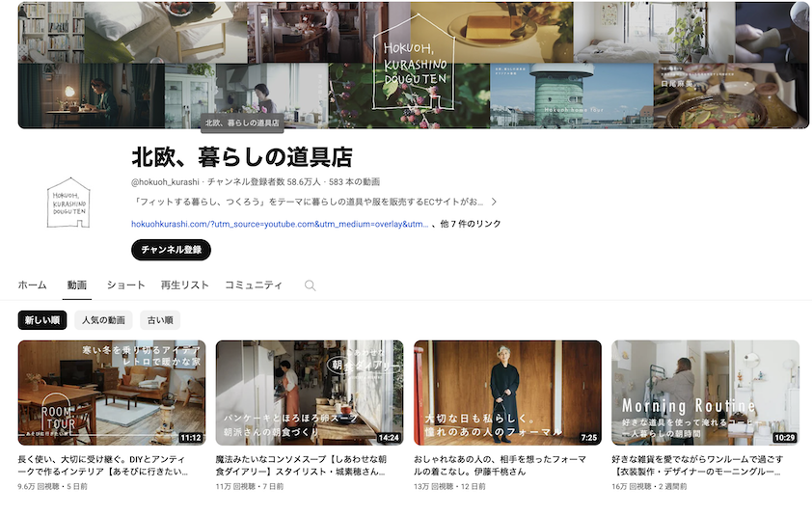Click the channel search magnifier icon
812x515 pixels.
[x=310, y=285]
